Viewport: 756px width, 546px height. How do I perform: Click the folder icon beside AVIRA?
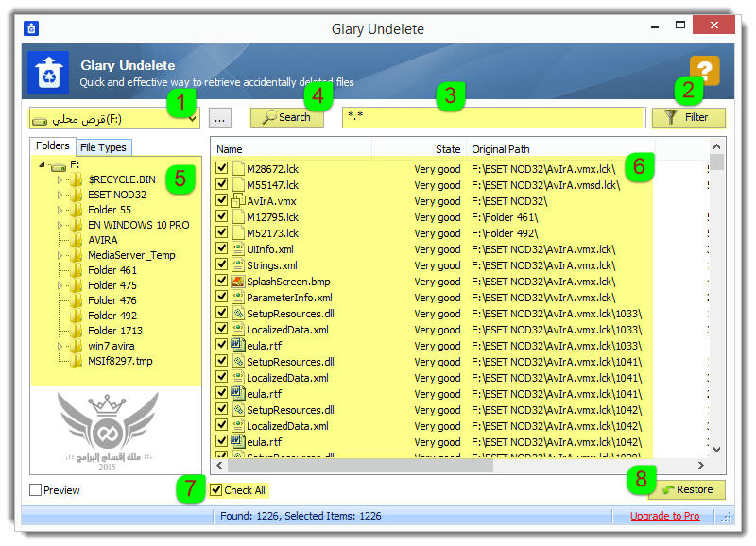click(x=76, y=241)
